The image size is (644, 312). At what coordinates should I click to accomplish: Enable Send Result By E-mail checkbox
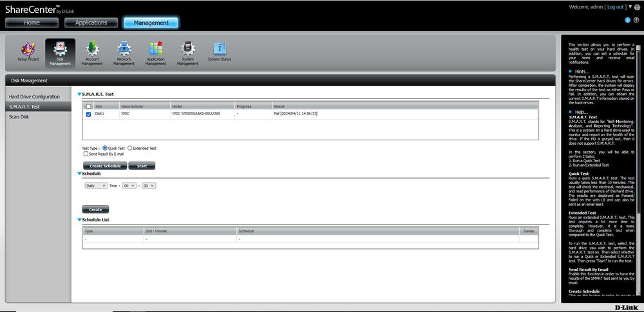click(86, 154)
